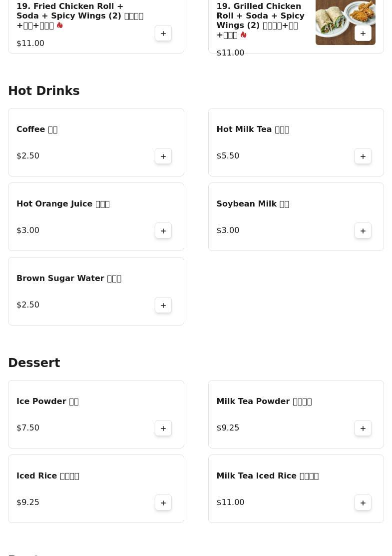Add Fried Chicken Roll combo to cart
The image size is (392, 556).
pos(163,33)
